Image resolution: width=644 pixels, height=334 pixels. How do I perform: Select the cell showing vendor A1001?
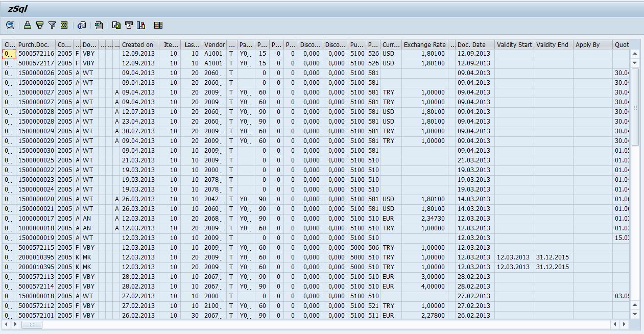click(214, 54)
